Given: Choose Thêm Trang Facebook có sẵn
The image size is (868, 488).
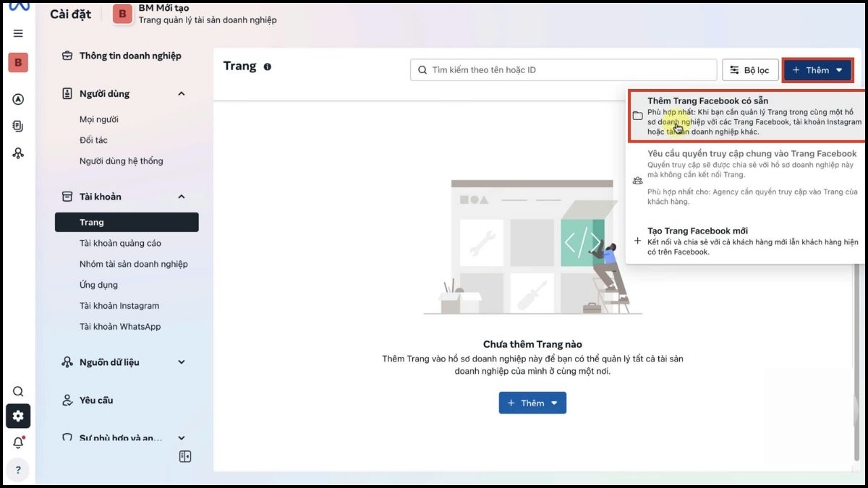Looking at the screenshot, I should pos(746,116).
